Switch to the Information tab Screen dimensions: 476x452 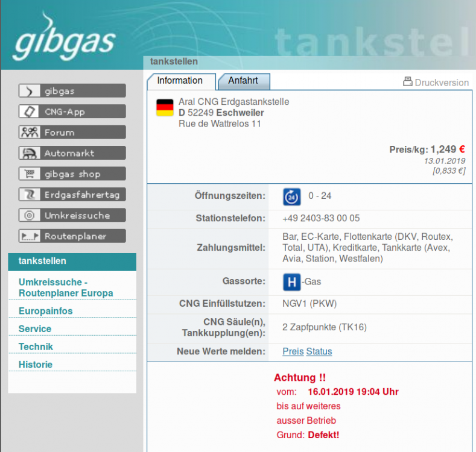tap(181, 81)
